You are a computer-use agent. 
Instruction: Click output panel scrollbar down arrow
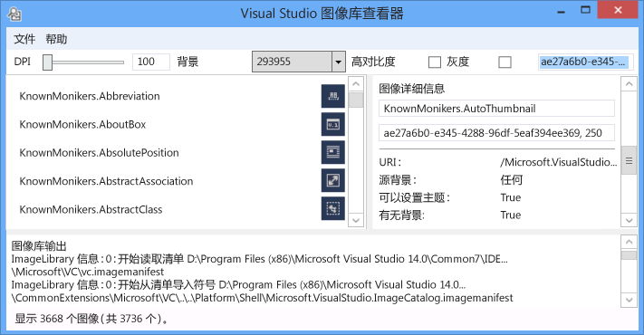coord(629,300)
